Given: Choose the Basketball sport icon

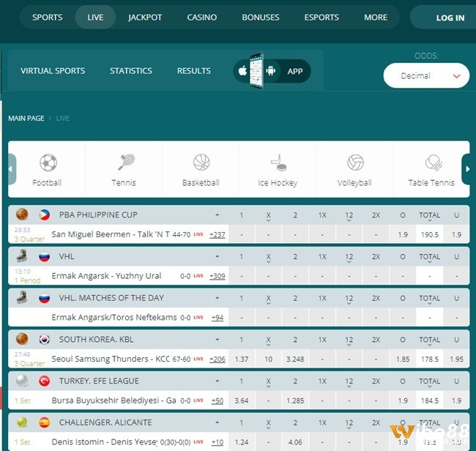Looking at the screenshot, I should click(x=201, y=163).
